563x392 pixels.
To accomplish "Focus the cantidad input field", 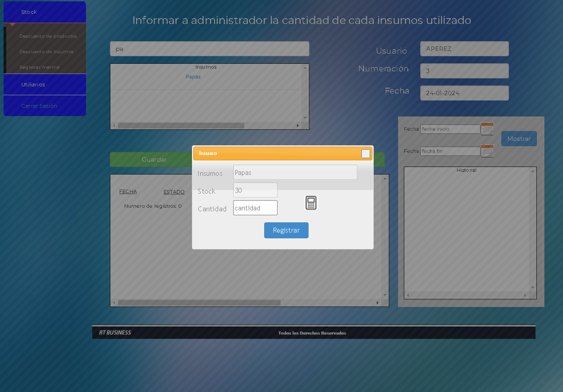I will (x=255, y=208).
